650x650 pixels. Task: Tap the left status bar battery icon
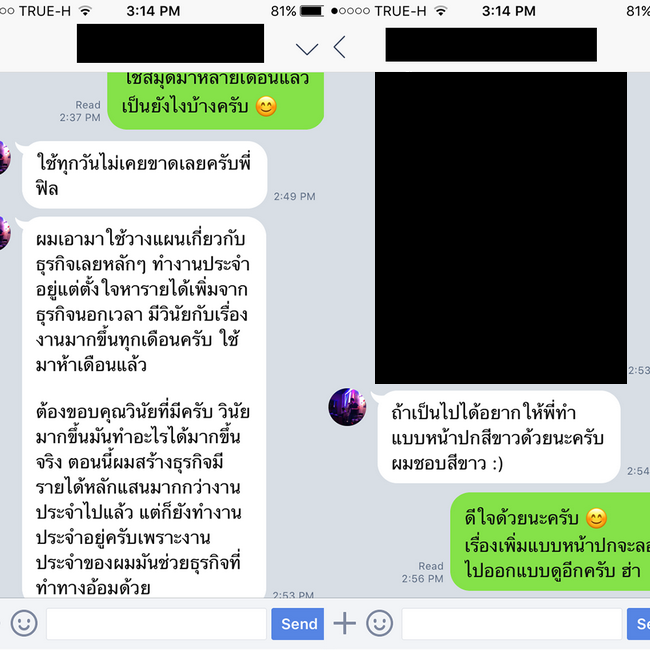point(312,11)
